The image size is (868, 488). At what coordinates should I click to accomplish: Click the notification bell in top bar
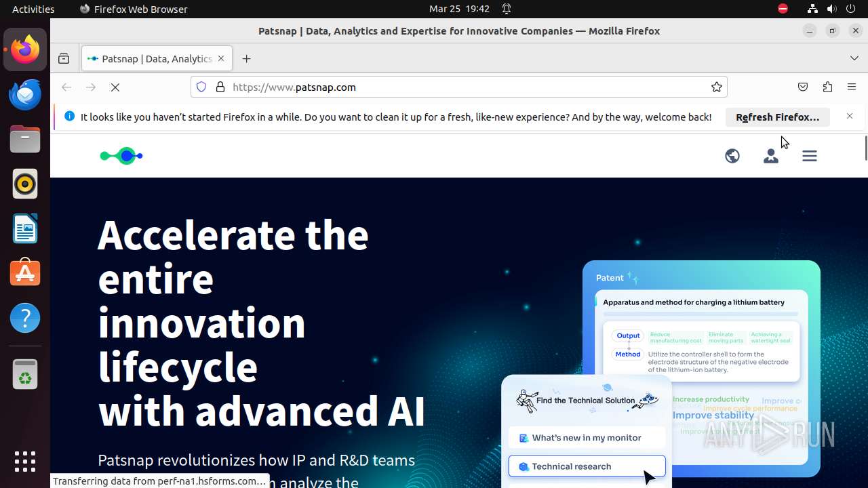pos(507,9)
